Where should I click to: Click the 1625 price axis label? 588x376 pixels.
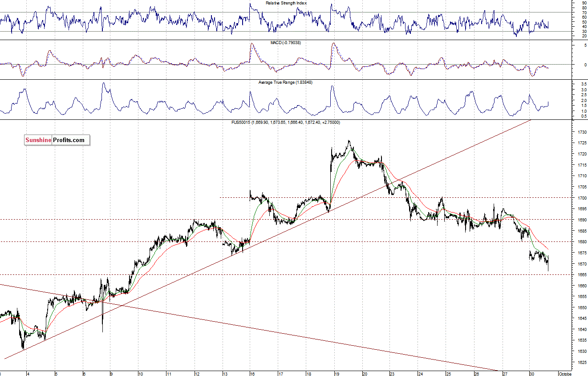[582, 362]
